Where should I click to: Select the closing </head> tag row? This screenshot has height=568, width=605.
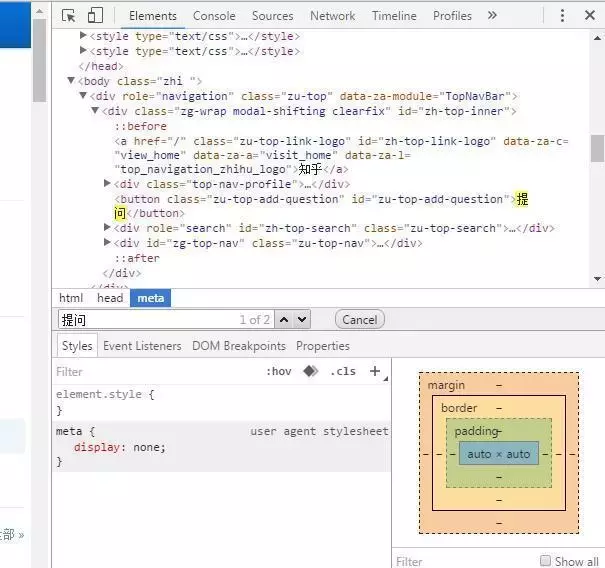point(101,66)
